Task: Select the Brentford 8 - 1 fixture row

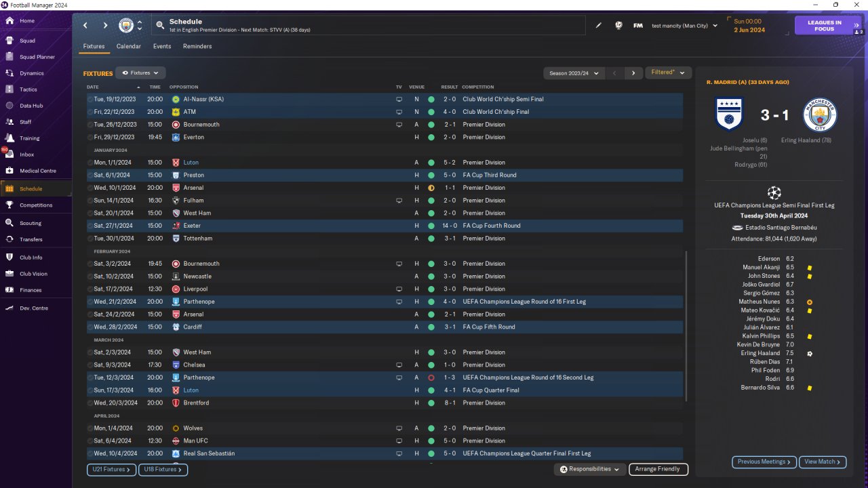Action: coord(384,403)
